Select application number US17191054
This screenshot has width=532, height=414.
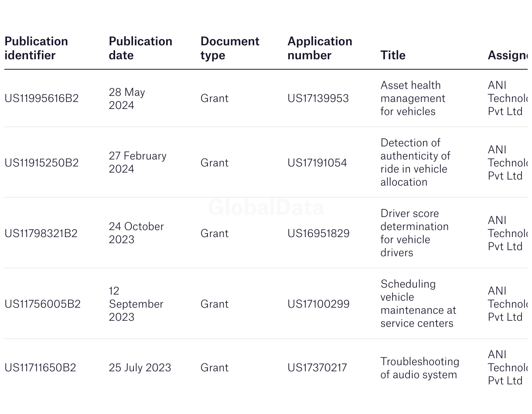[x=317, y=163]
